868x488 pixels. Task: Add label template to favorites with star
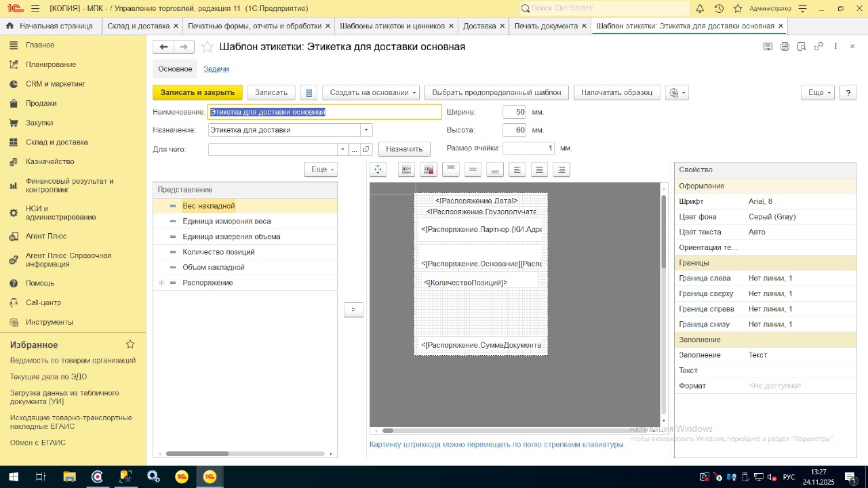tap(208, 47)
